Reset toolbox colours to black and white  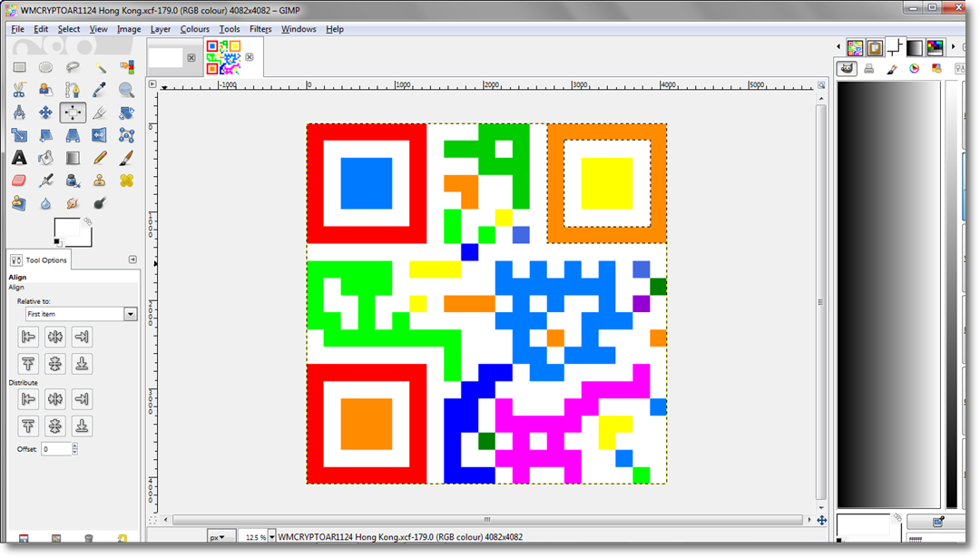[x=57, y=242]
